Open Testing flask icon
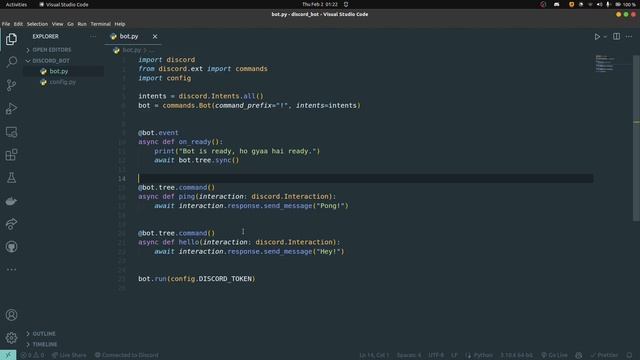The height and width of the screenshot is (360, 640). 11,178
